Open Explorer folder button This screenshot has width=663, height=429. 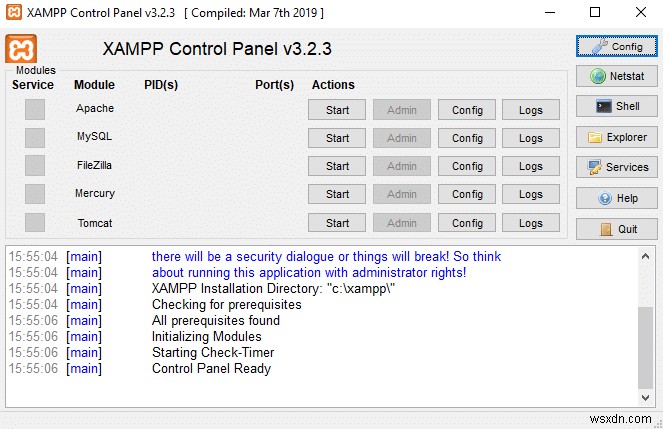click(x=616, y=137)
